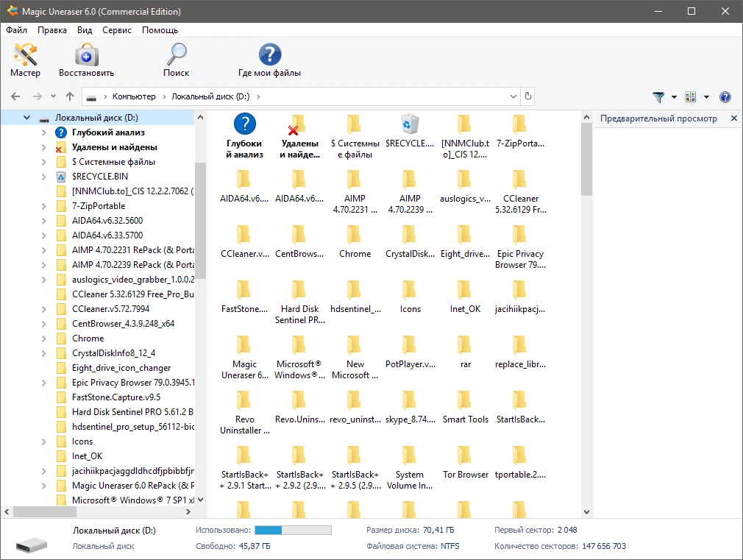
Task: Click tree pane horizontal scrollbar thumb
Action: 45,512
